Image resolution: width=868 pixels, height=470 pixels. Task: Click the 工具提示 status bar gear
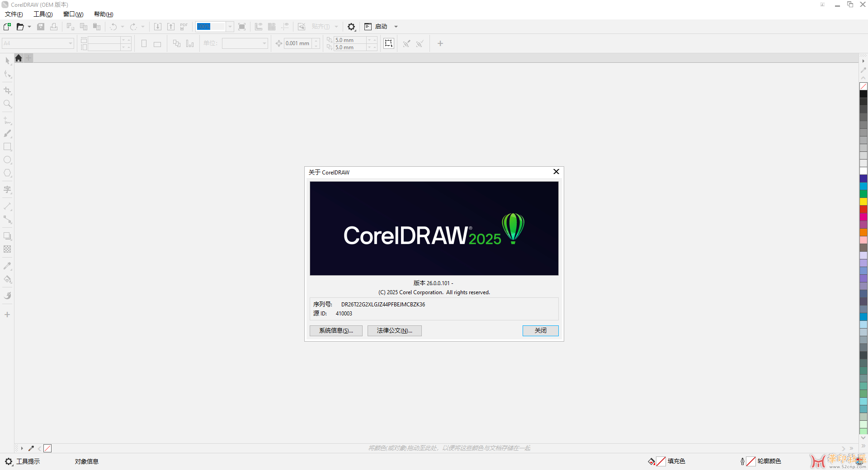pos(9,461)
